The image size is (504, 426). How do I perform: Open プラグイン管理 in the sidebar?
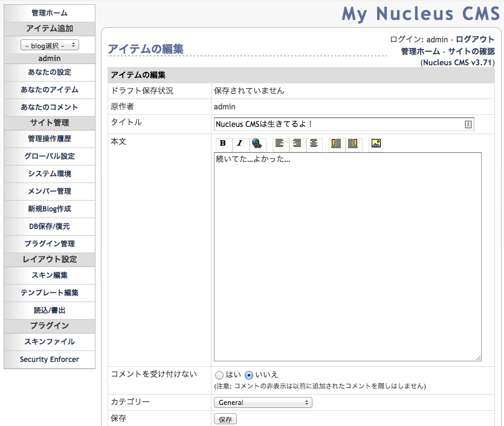pyautogui.click(x=50, y=244)
